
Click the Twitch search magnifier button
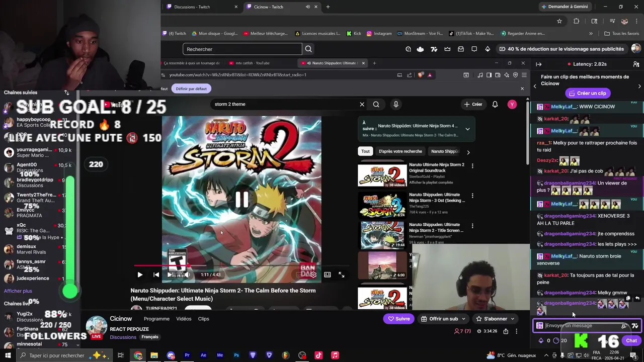tap(308, 49)
